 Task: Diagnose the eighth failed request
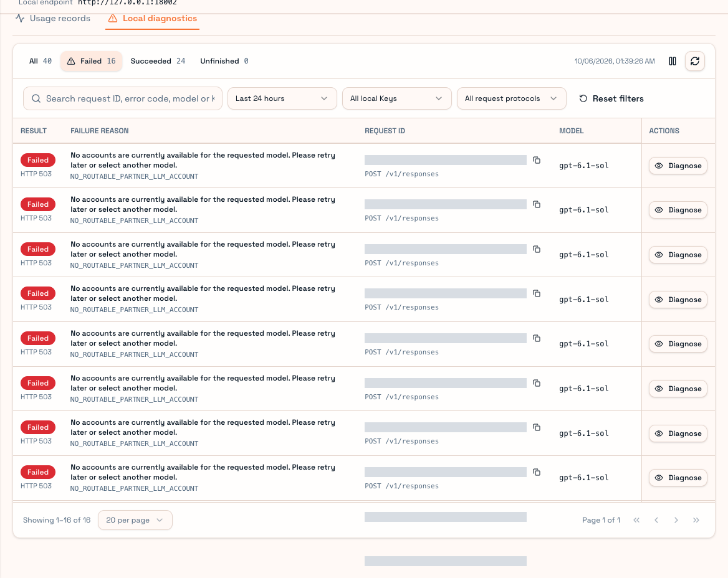click(678, 478)
